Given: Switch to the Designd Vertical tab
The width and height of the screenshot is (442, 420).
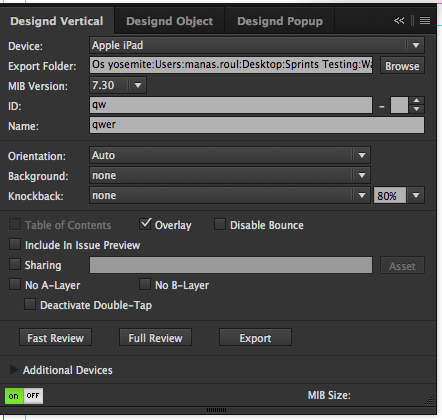Looking at the screenshot, I should click(x=57, y=21).
